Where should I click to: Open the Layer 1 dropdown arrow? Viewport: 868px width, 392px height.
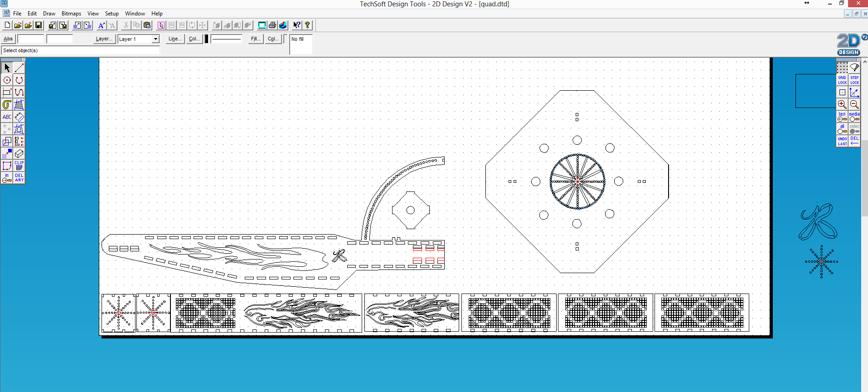pyautogui.click(x=155, y=39)
